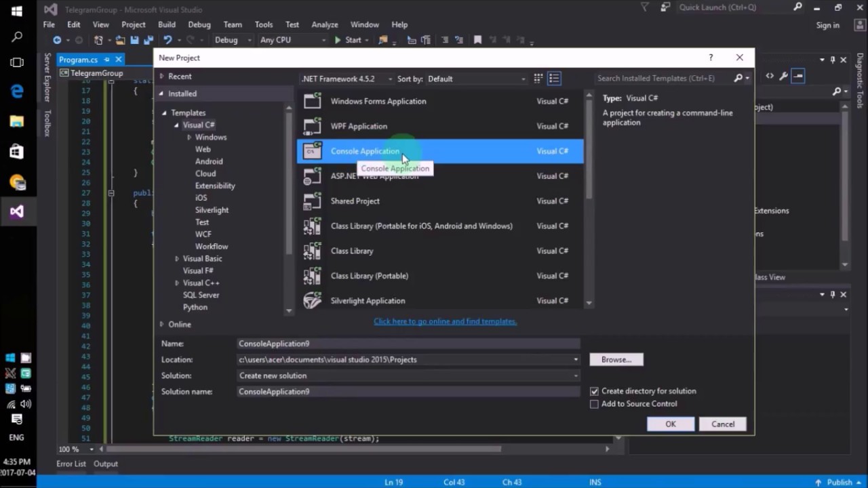
Task: Click WPF Application template icon
Action: 312,126
